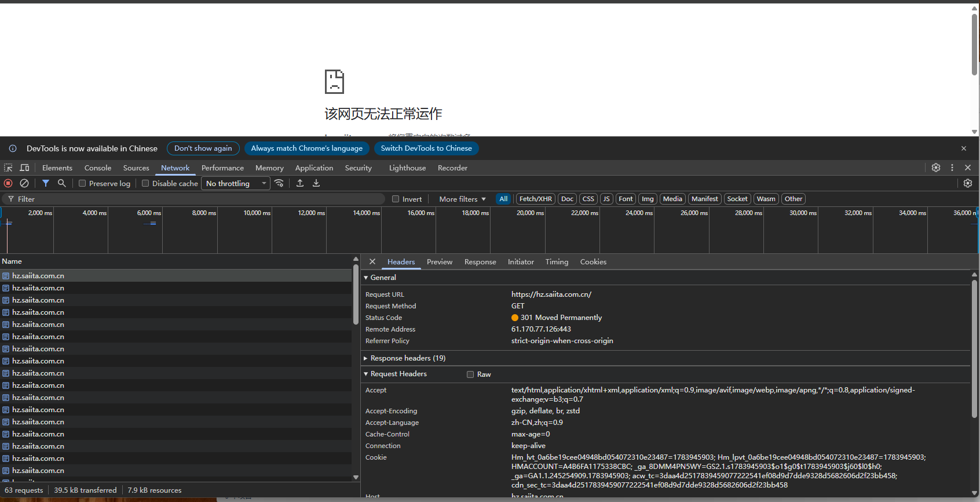Show the Cookies tab of request
980x502 pixels.
click(593, 261)
